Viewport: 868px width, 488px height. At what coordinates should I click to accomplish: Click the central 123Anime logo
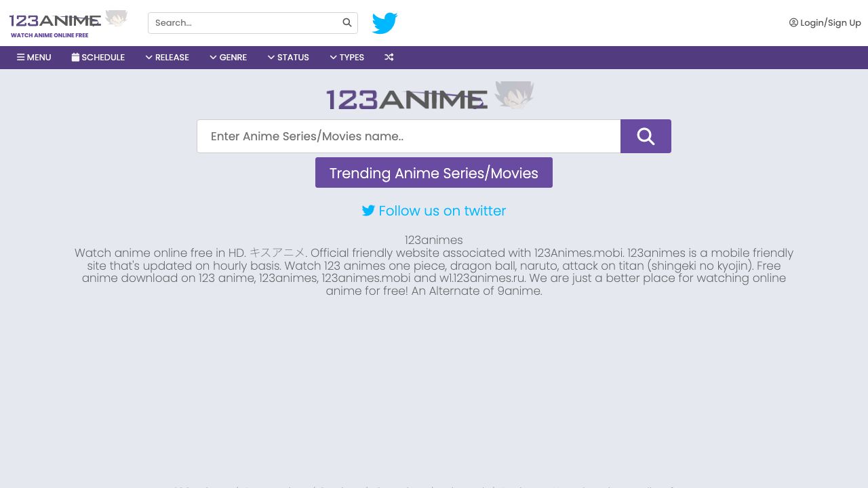click(x=431, y=96)
